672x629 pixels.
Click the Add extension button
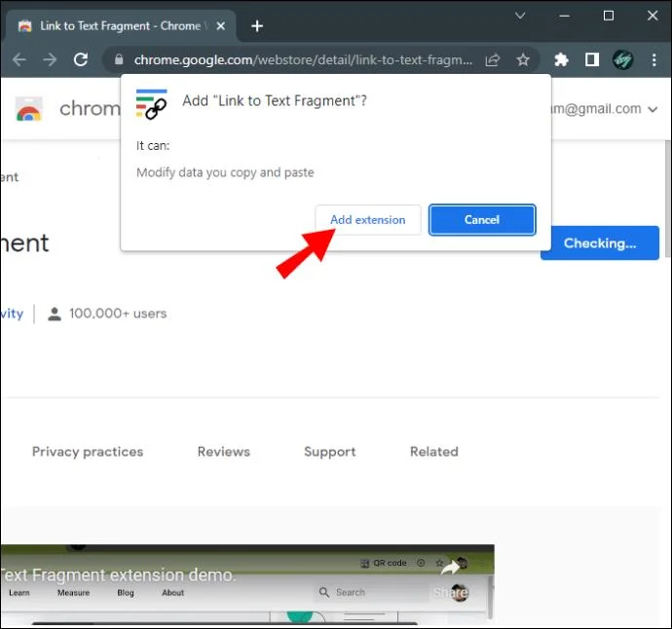pyautogui.click(x=368, y=220)
